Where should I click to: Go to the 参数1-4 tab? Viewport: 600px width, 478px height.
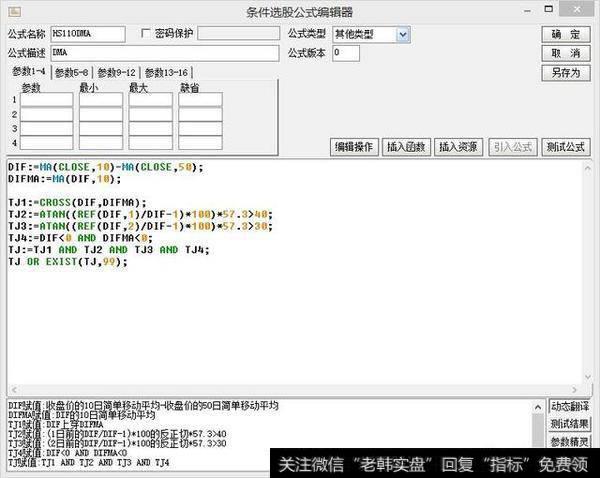[28, 72]
